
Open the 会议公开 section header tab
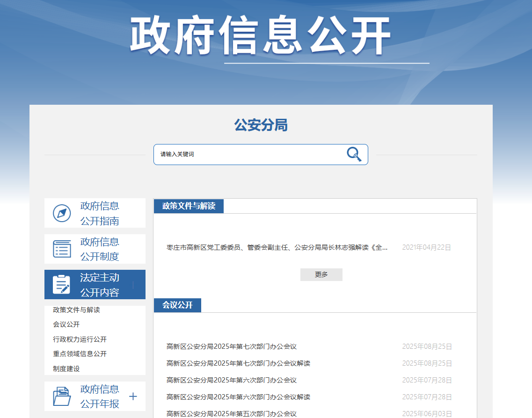pos(177,305)
